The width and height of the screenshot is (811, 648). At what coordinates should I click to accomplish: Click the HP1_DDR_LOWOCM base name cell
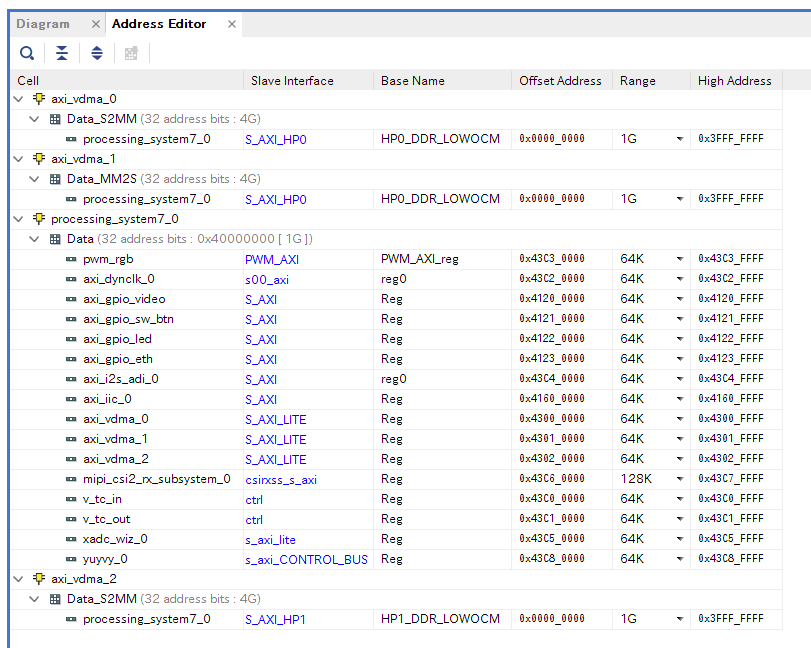[x=440, y=619]
